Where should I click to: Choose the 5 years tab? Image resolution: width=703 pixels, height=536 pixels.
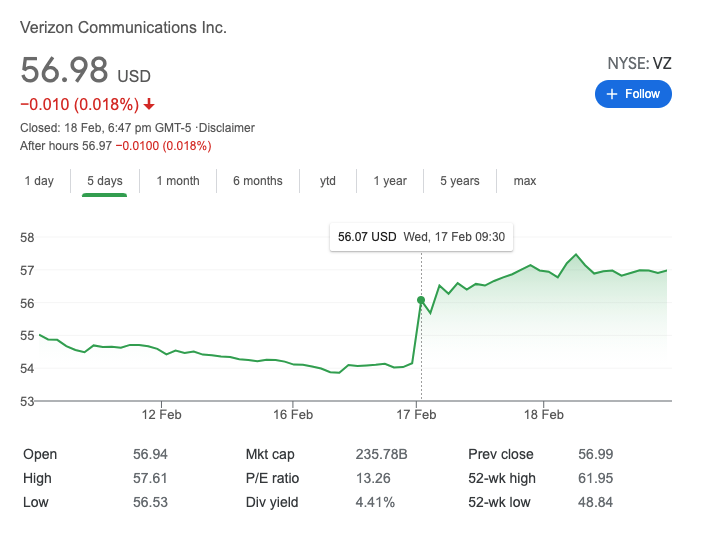(459, 181)
